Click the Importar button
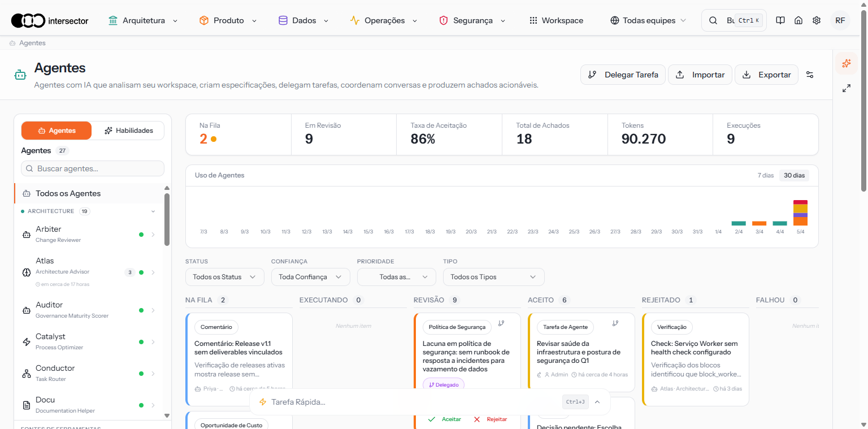 (700, 75)
